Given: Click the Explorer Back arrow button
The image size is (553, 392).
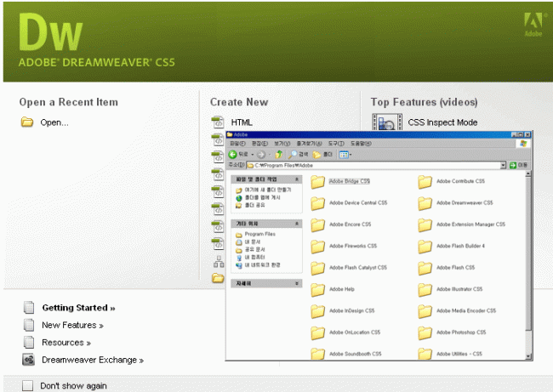Looking at the screenshot, I should tap(234, 155).
